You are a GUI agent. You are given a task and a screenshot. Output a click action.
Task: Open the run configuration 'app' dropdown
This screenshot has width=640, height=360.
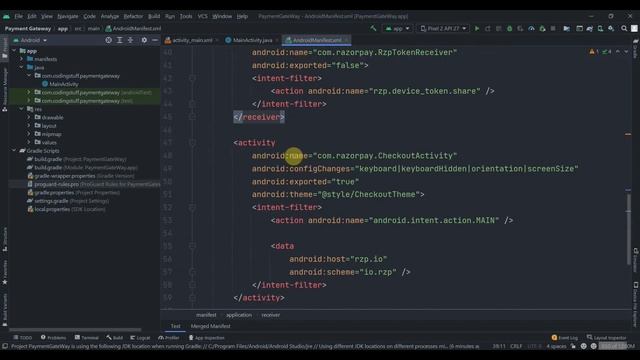[x=397, y=29]
